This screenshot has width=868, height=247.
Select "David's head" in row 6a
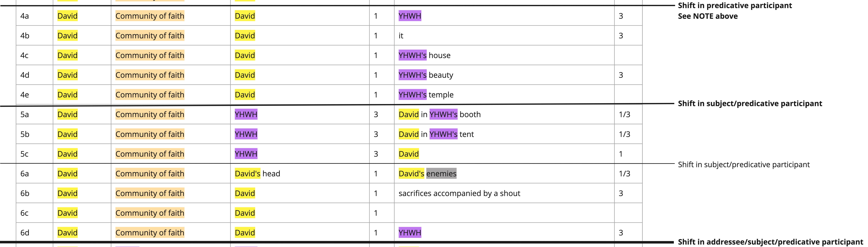tap(257, 173)
